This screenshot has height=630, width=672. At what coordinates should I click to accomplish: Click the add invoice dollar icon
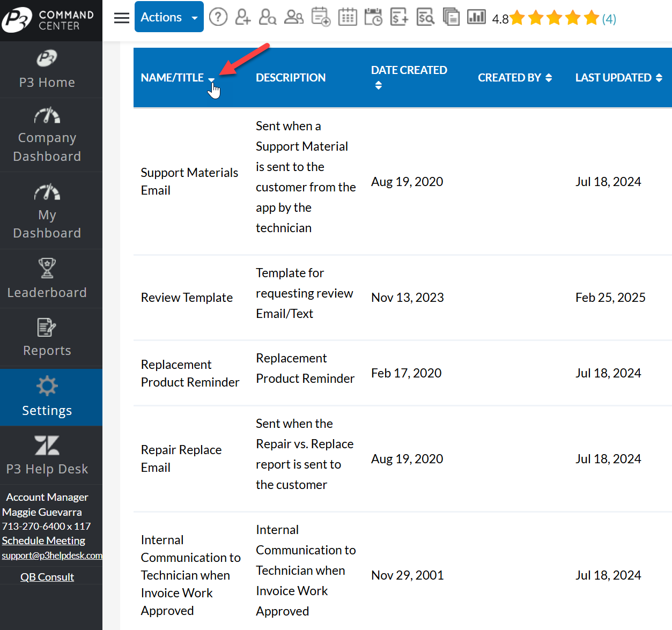tap(399, 17)
